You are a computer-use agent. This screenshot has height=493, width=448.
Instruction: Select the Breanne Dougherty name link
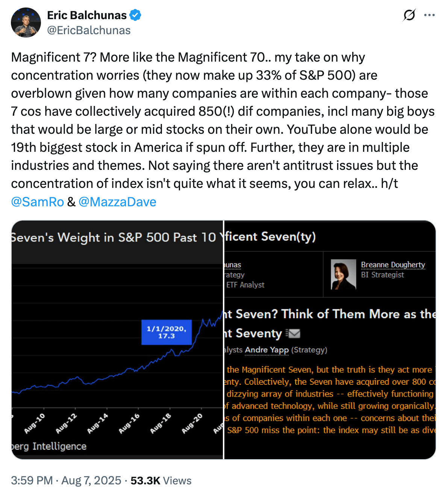393,265
